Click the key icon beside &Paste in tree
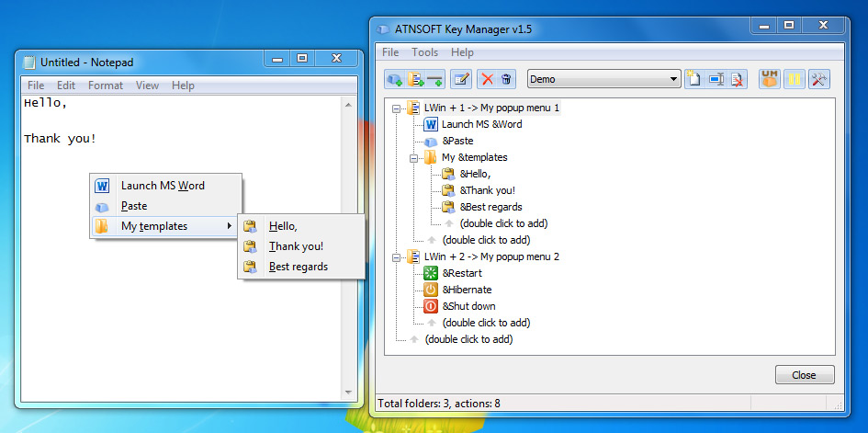The image size is (868, 433). (431, 142)
